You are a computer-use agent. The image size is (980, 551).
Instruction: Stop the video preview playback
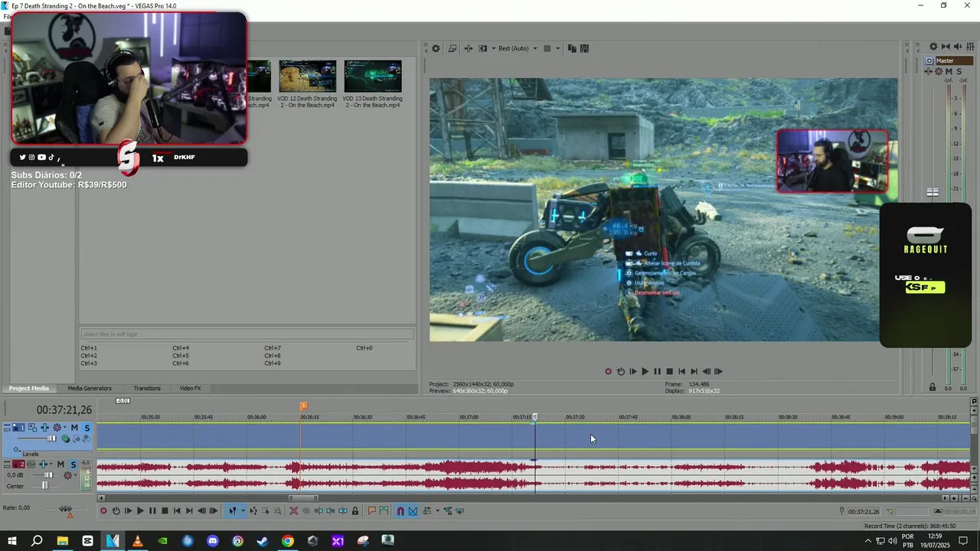[x=669, y=371]
